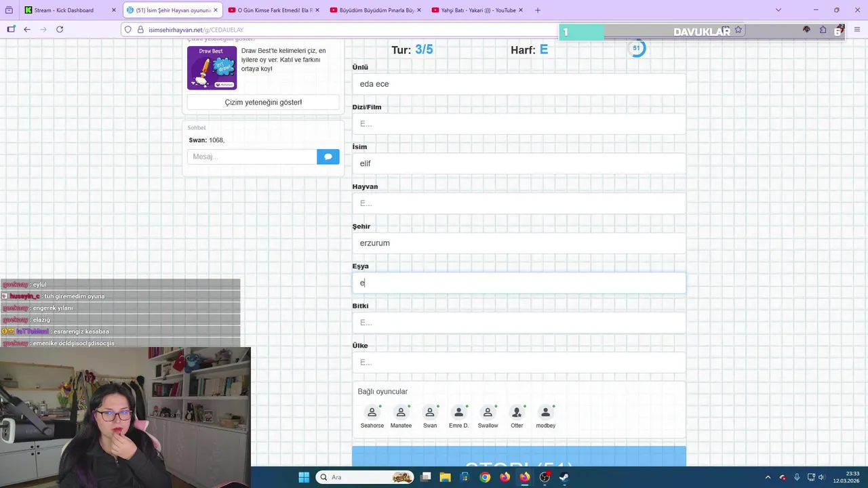Open OBS Studio from the taskbar
The width and height of the screenshot is (868, 488).
click(545, 477)
